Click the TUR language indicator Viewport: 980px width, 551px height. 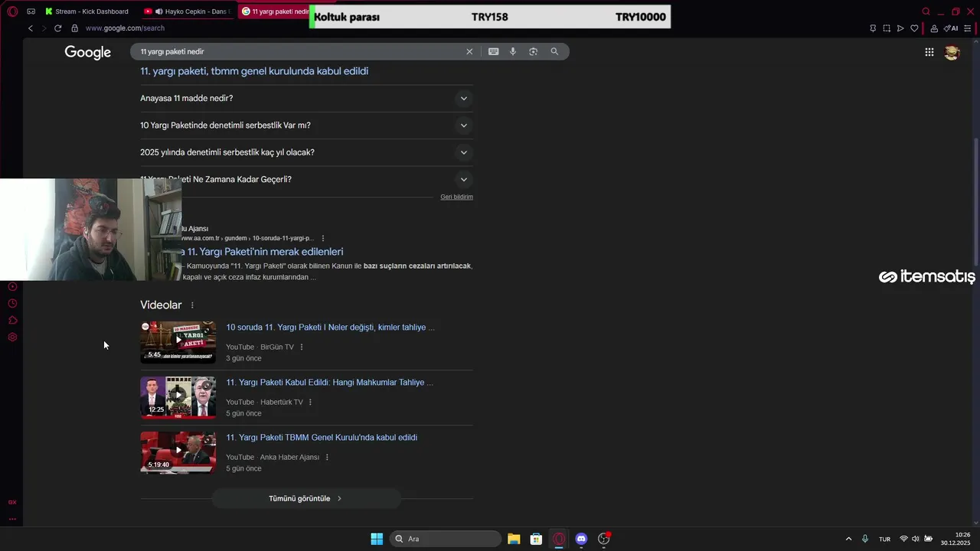(884, 539)
